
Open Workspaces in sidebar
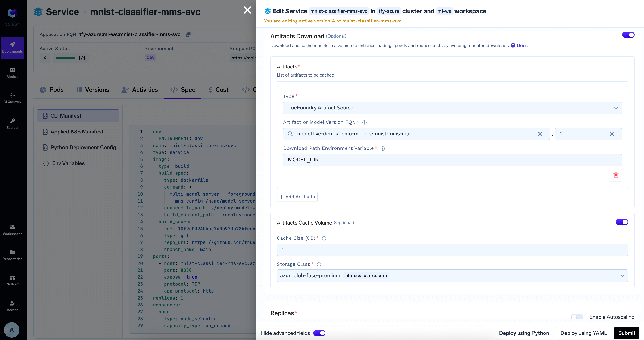(12, 230)
